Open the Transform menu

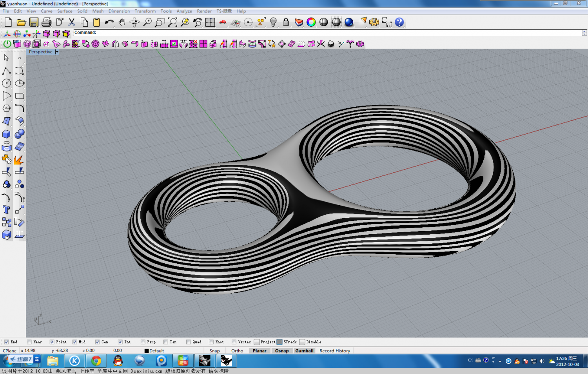(x=145, y=11)
